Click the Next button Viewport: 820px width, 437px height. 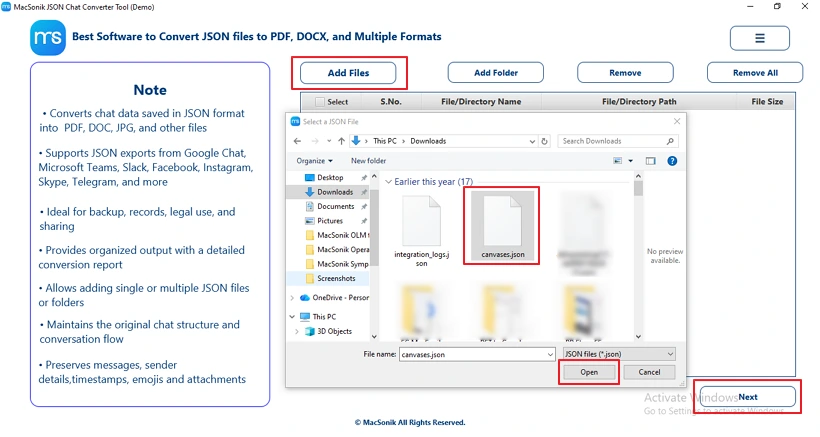click(x=747, y=397)
